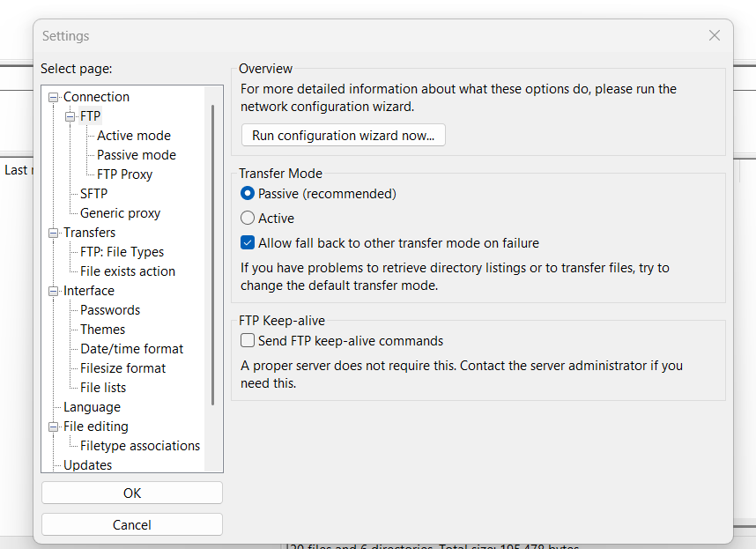756x549 pixels.
Task: Cancel the Settings dialog
Action: [131, 524]
